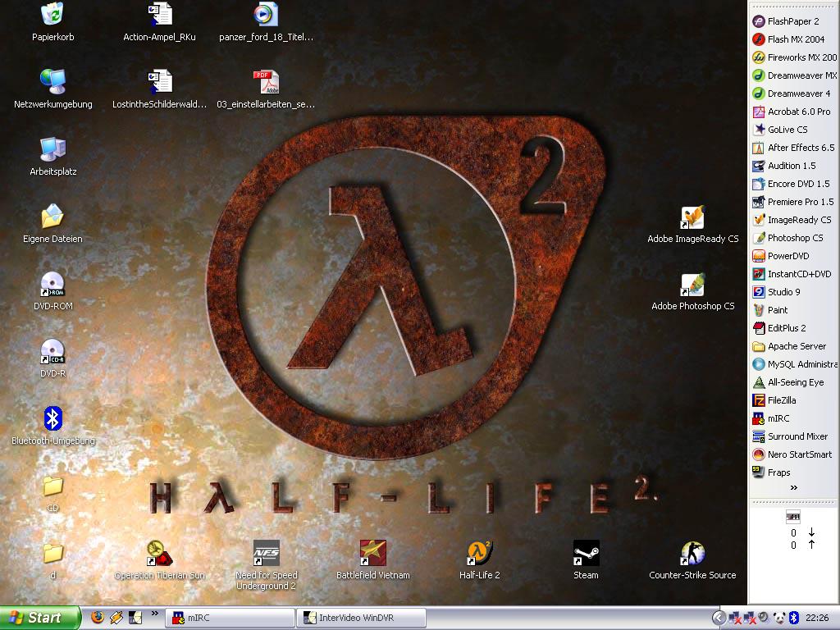Viewport: 840px width, 630px height.
Task: Expand hidden Quick Launch items chevron
Action: [155, 614]
